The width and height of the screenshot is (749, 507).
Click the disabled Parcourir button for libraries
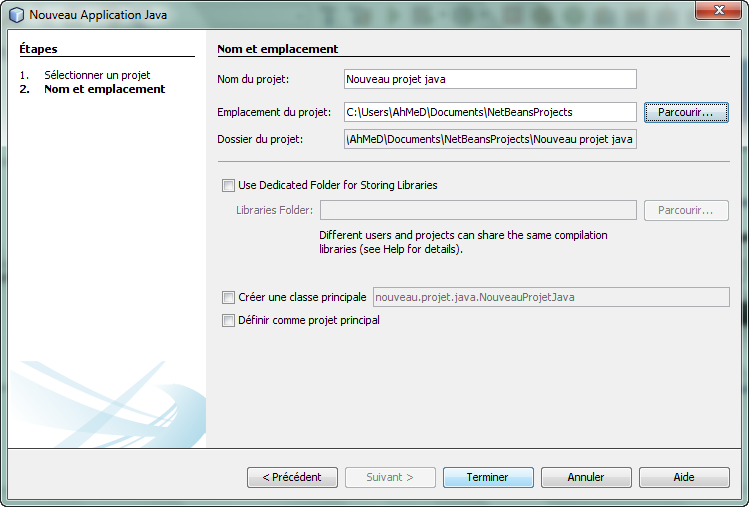coord(686,210)
